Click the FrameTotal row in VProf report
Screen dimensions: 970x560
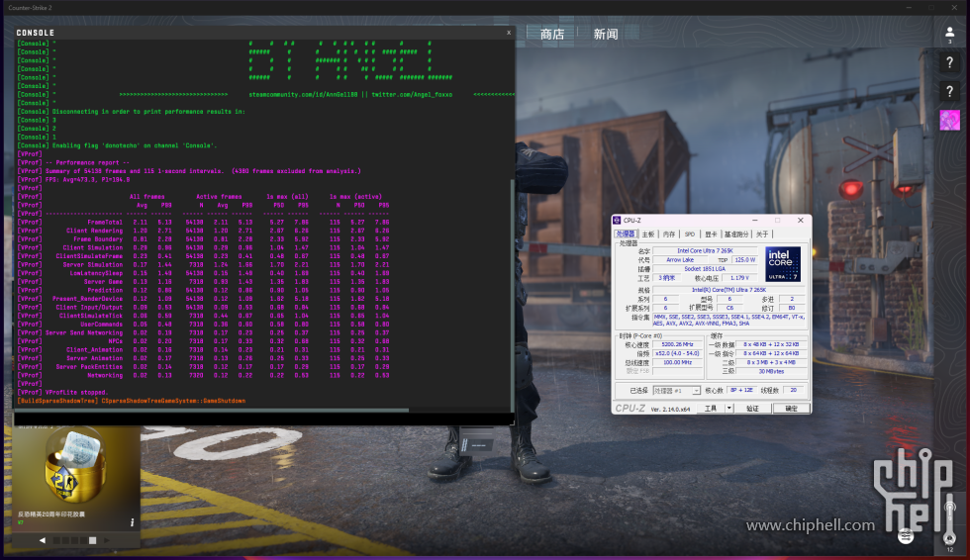coord(204,222)
